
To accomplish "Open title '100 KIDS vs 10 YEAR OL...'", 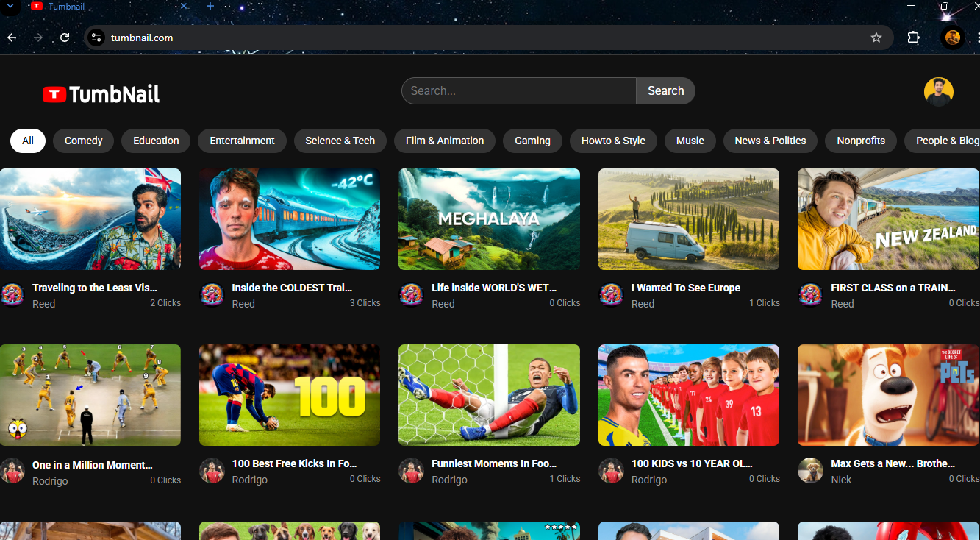I will pyautogui.click(x=692, y=463).
